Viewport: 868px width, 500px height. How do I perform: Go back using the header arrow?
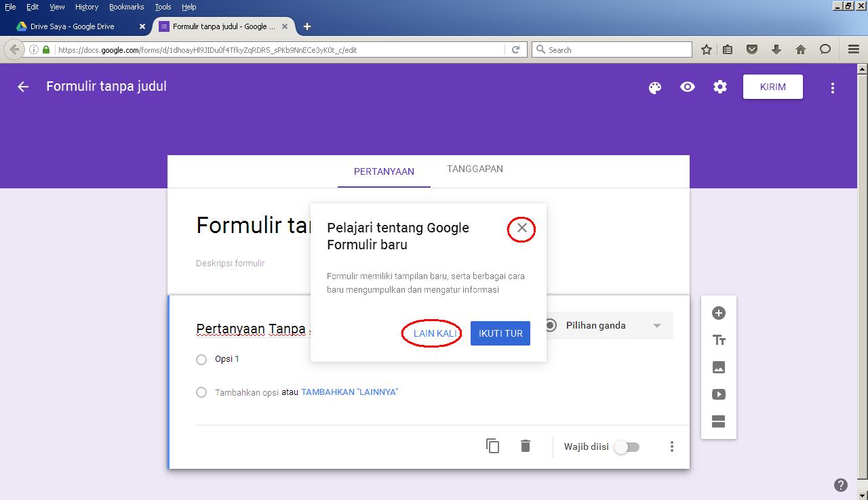pyautogui.click(x=23, y=87)
